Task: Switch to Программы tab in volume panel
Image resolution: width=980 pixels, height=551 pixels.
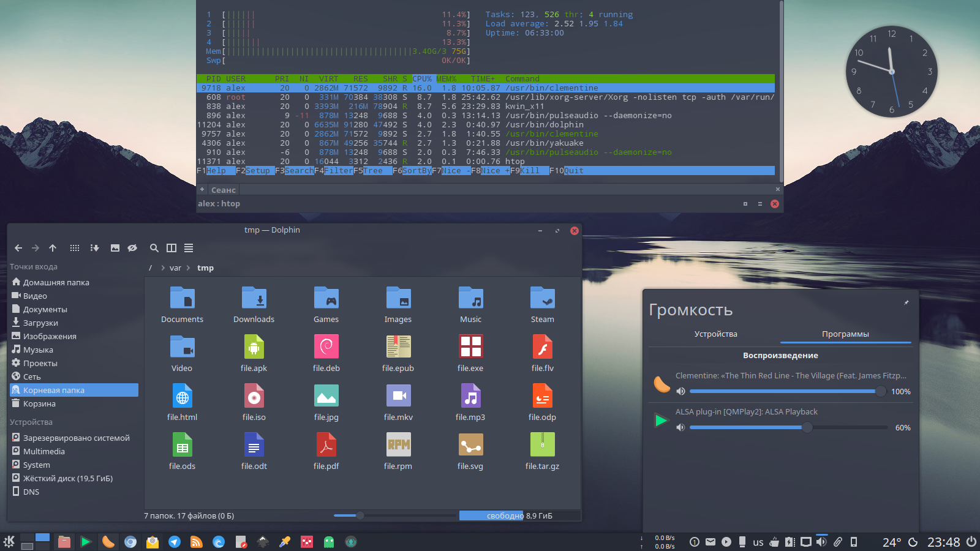Action: click(845, 334)
